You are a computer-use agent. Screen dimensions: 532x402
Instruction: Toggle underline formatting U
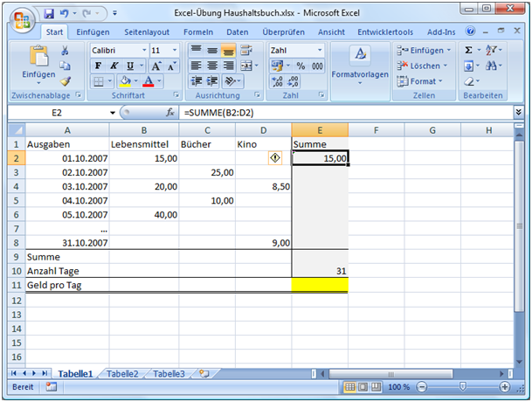[x=130, y=66]
